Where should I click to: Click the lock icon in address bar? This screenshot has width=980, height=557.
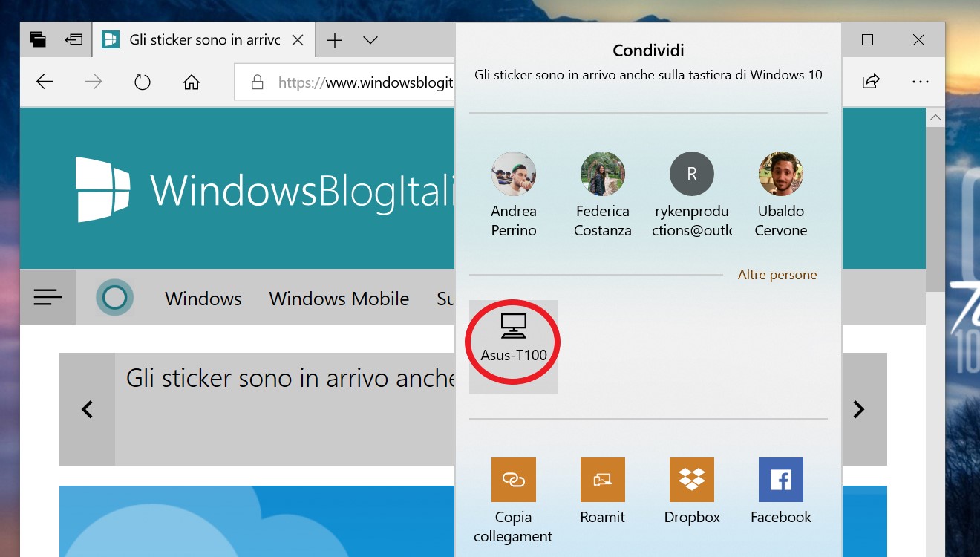[x=258, y=82]
